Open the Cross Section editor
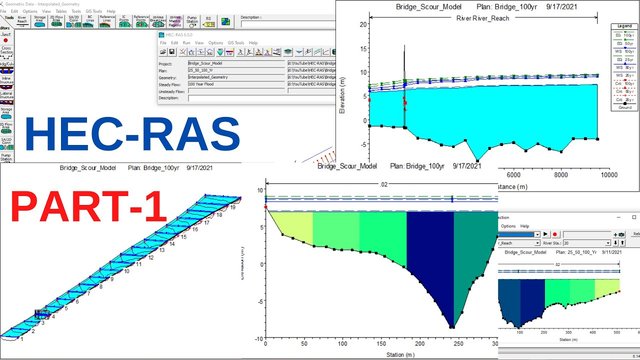 click(x=6, y=52)
